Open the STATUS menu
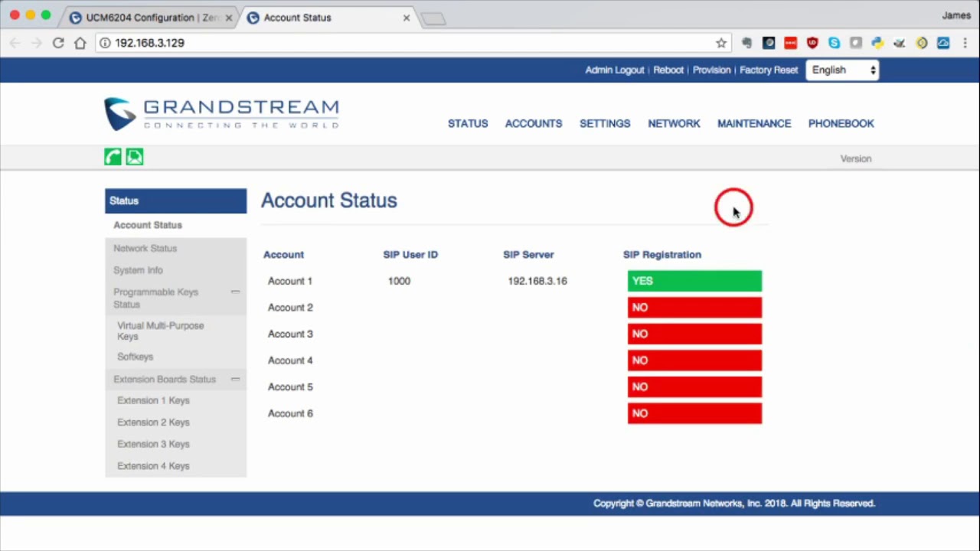The height and width of the screenshot is (551, 980). [x=468, y=123]
